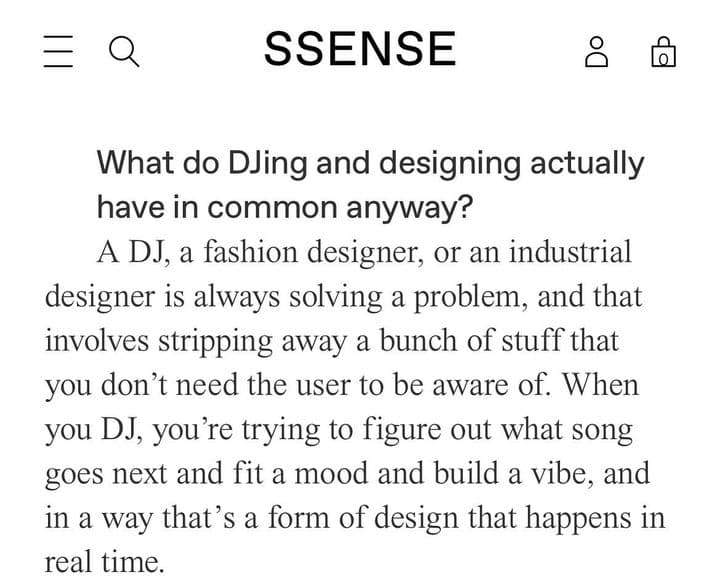Open the hamburger navigation menu

point(60,51)
